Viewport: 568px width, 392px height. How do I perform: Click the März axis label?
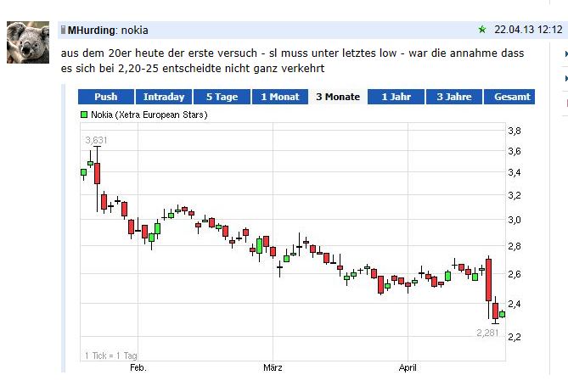pyautogui.click(x=273, y=367)
